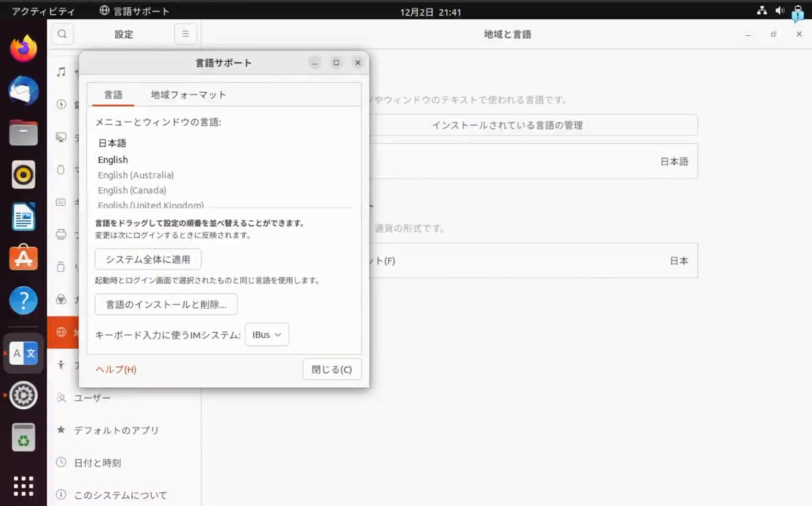The image size is (812, 506).
Task: Click 言語のインストールと削除 button
Action: [166, 304]
